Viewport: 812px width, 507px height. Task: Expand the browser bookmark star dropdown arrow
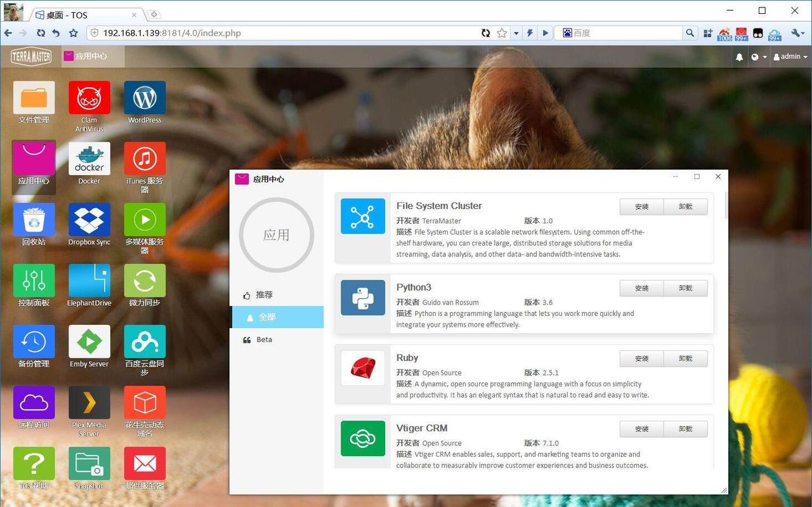[x=516, y=33]
